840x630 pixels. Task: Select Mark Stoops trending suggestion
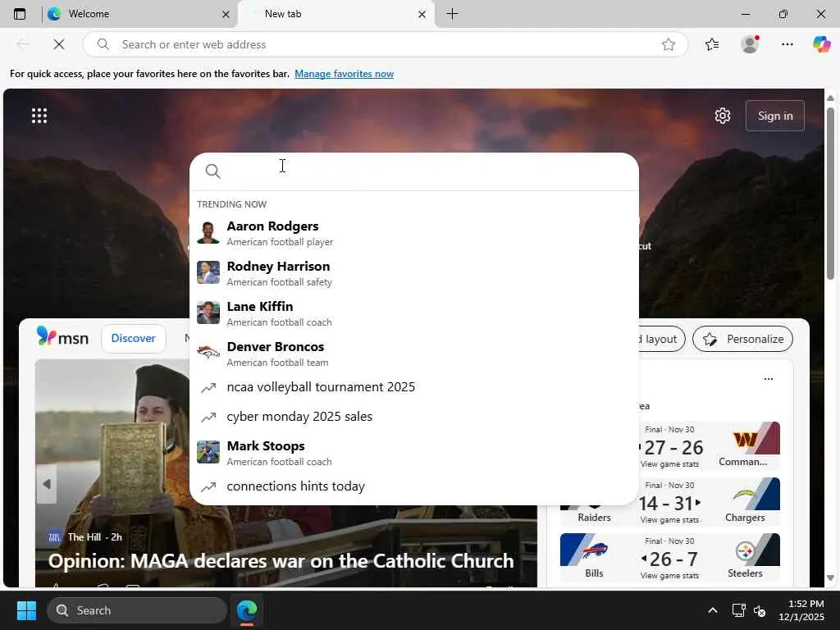[x=414, y=453]
